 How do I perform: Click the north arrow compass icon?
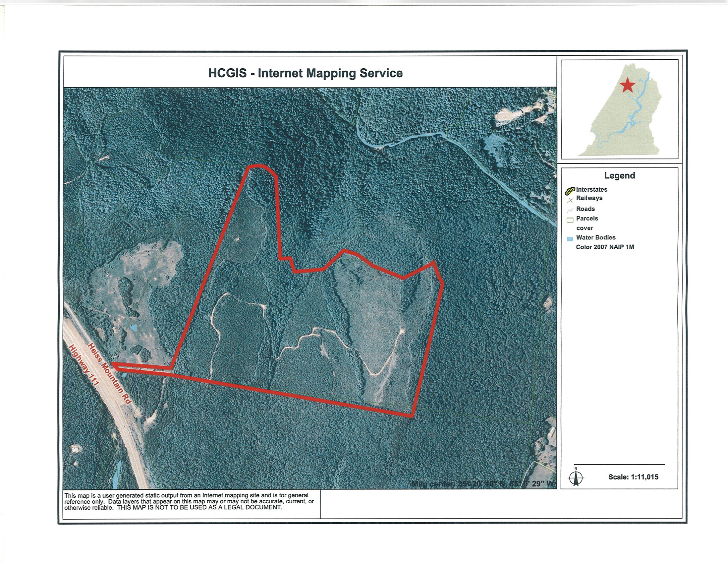(576, 477)
